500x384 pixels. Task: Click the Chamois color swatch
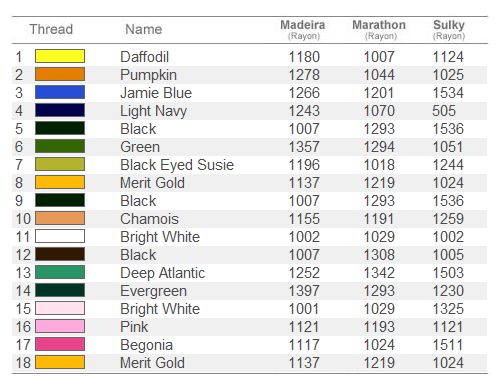coord(60,218)
